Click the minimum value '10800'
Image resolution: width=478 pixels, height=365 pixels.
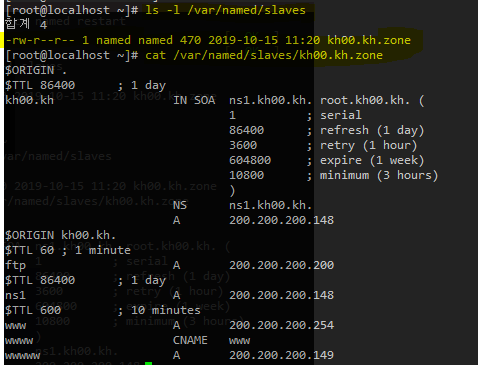246,175
